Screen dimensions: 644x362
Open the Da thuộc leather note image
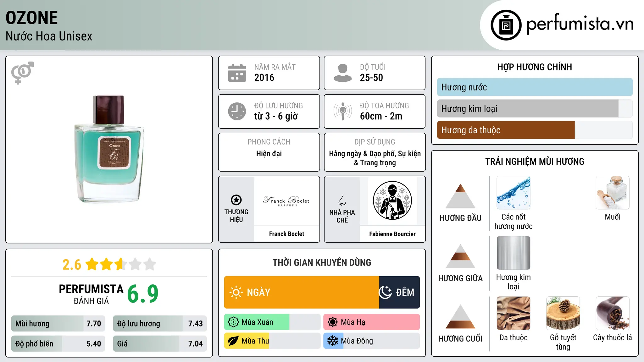point(514,313)
